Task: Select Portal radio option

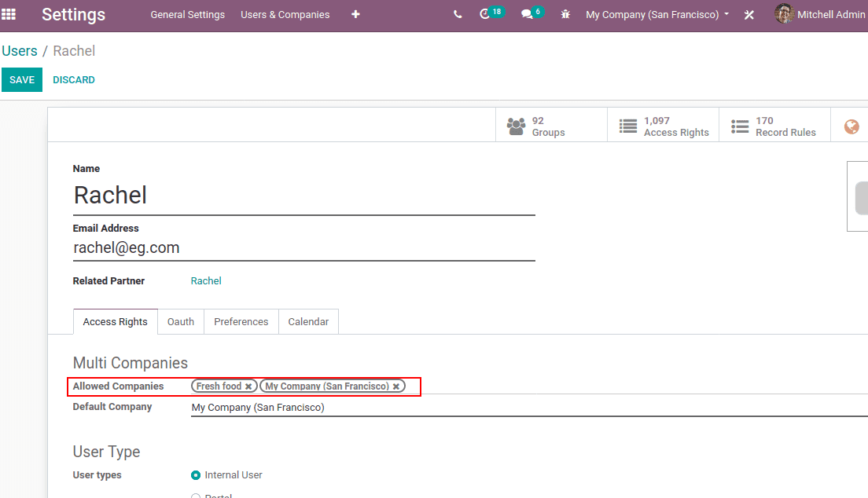Action: pyautogui.click(x=196, y=496)
